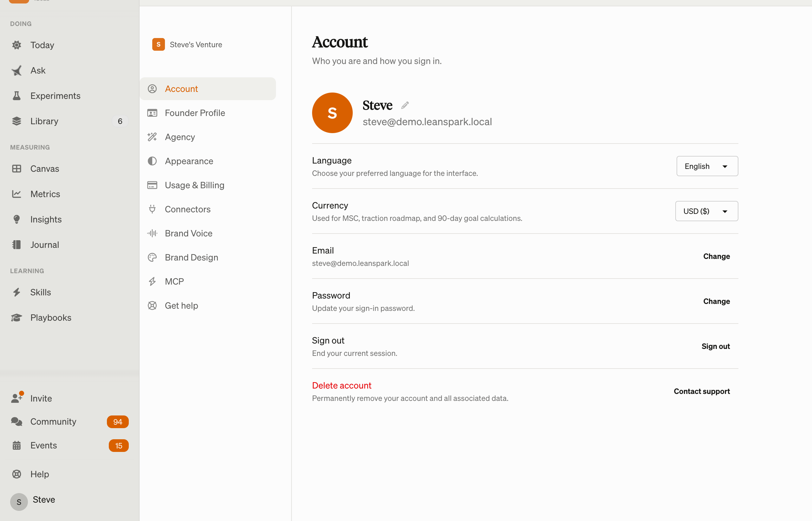The image size is (812, 521).
Task: Click the Community badge 94
Action: 118,421
